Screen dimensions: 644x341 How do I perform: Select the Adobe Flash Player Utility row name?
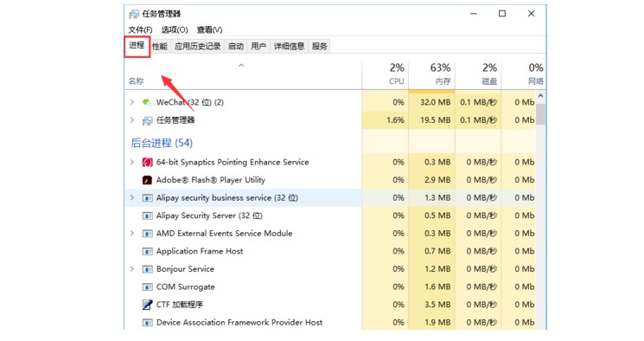coord(211,180)
